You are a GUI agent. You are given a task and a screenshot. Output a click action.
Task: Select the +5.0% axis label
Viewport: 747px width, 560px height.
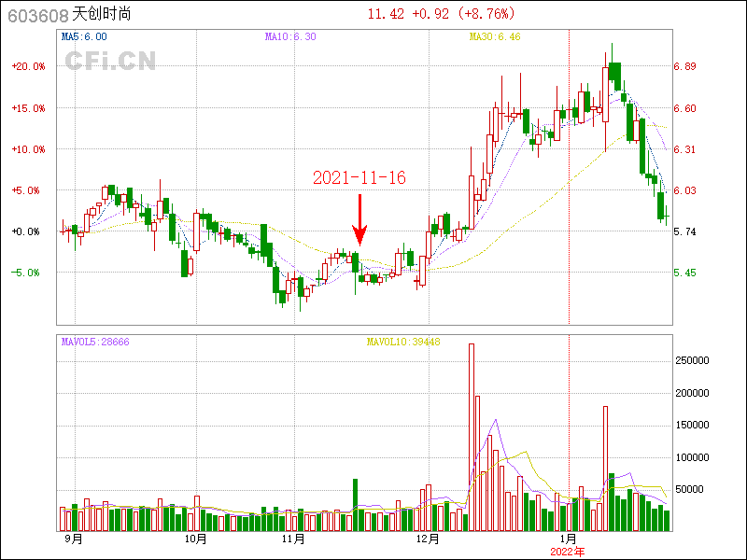pyautogui.click(x=25, y=190)
